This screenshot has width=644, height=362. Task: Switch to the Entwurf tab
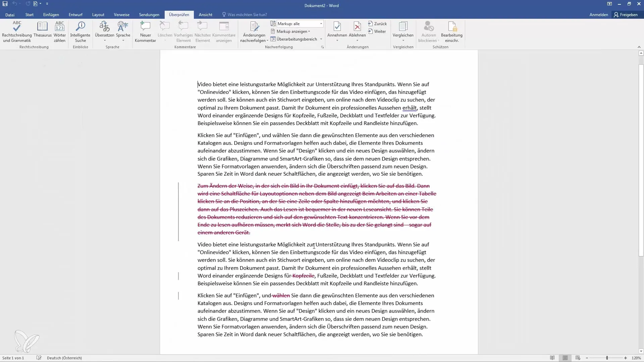(x=75, y=15)
